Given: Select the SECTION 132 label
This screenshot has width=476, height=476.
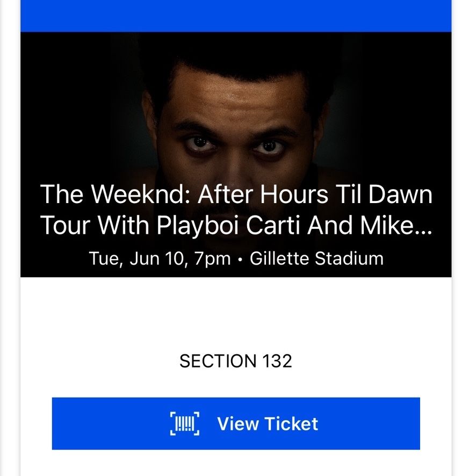Looking at the screenshot, I should 236,361.
